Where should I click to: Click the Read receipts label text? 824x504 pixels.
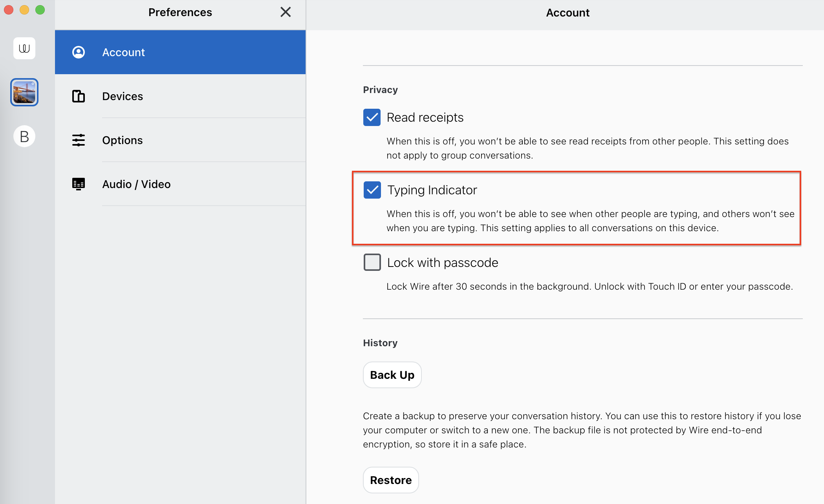(x=425, y=117)
